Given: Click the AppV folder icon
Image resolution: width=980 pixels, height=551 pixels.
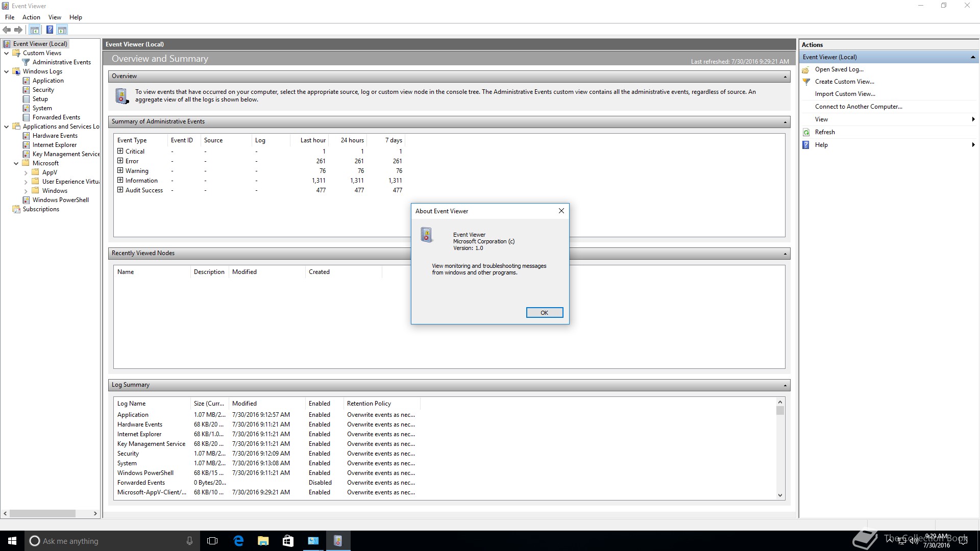Looking at the screenshot, I should [x=35, y=172].
